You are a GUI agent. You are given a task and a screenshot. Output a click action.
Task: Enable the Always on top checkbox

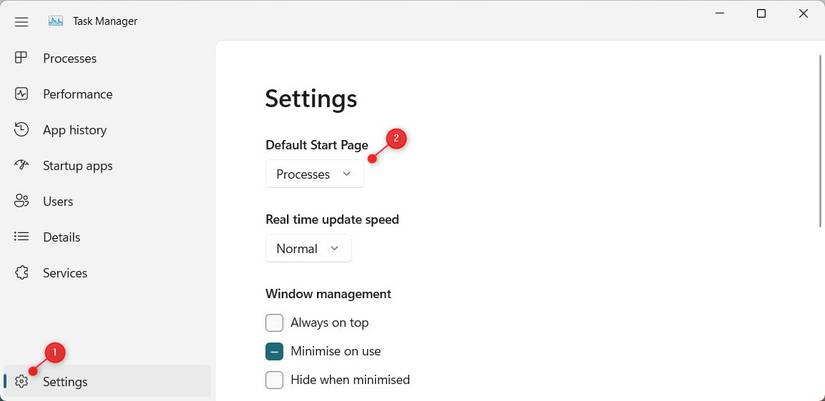(x=274, y=322)
